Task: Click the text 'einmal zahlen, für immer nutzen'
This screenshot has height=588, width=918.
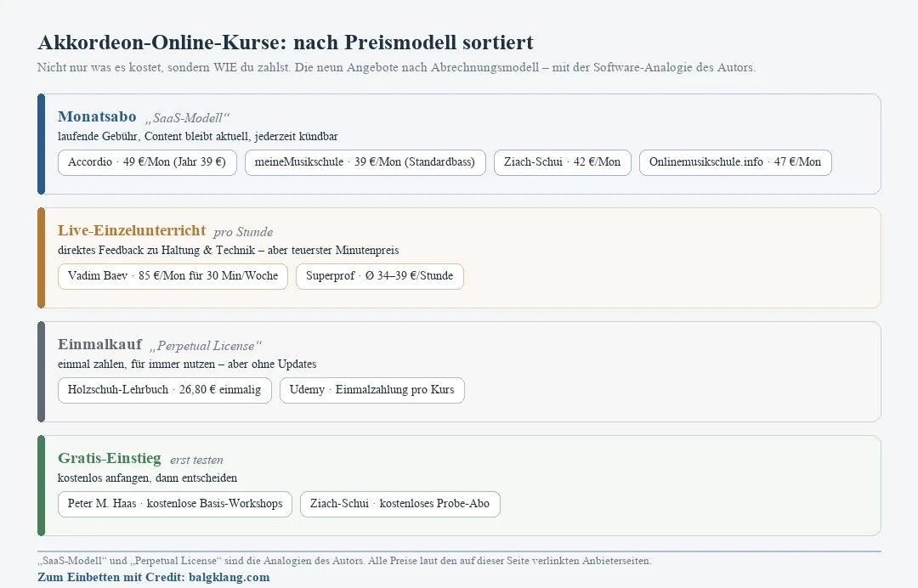Action: pos(136,364)
